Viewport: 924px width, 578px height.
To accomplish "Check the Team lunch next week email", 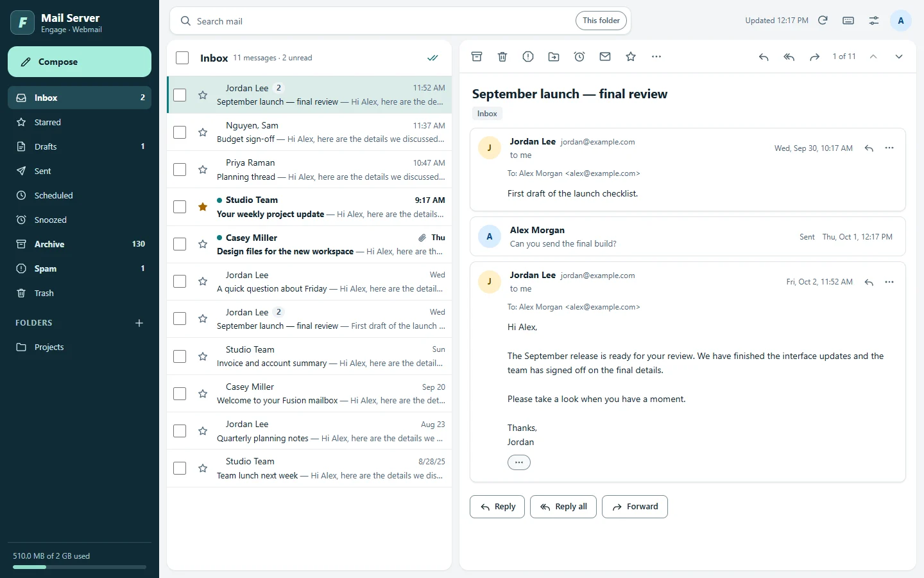I will [180, 468].
